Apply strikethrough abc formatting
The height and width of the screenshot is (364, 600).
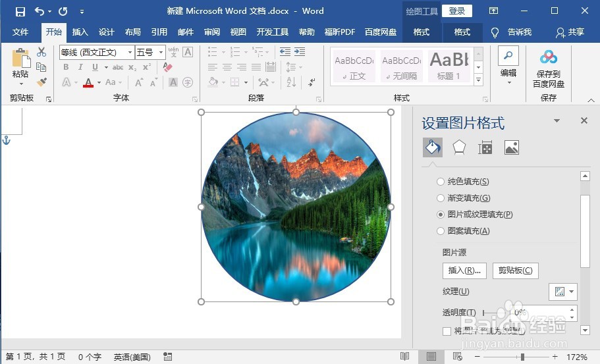(x=117, y=68)
